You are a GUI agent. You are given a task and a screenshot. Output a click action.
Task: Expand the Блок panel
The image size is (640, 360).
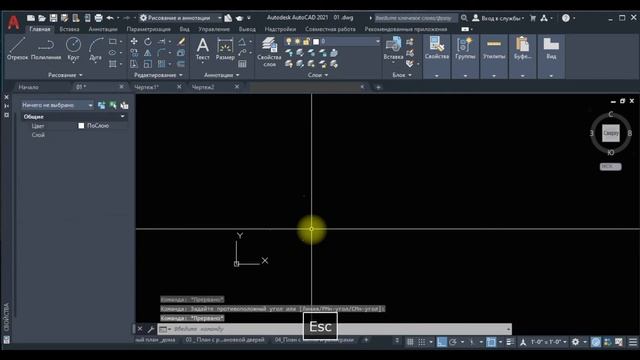(402, 75)
